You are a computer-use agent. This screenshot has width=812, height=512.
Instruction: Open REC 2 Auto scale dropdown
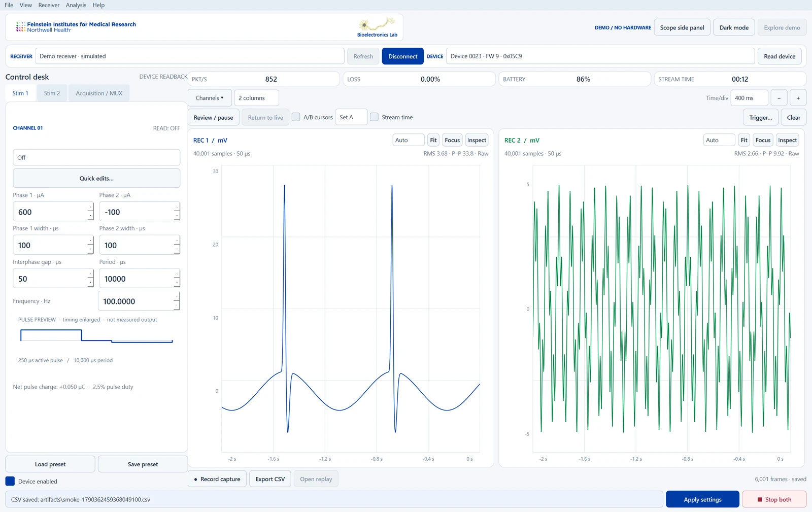tap(719, 140)
